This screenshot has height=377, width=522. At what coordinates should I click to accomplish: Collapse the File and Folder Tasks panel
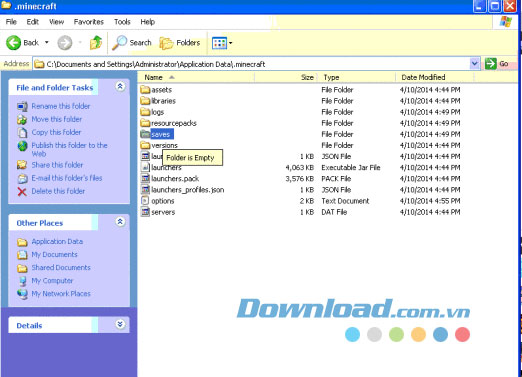(120, 87)
